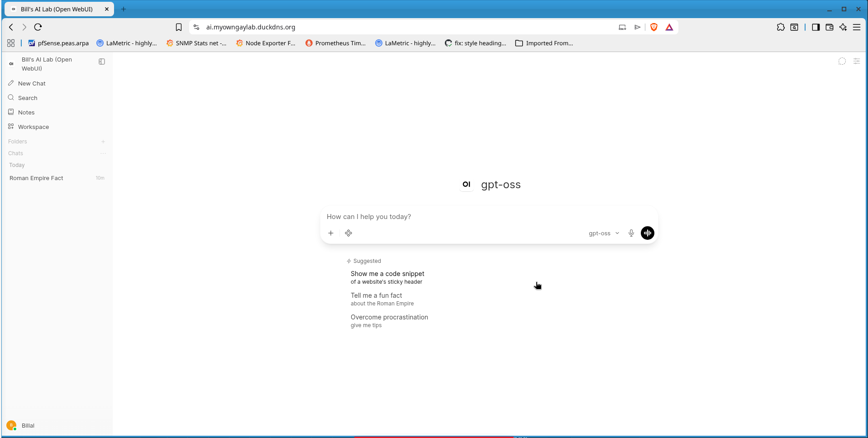Open the tab search icon in toolbar

[x=794, y=27]
